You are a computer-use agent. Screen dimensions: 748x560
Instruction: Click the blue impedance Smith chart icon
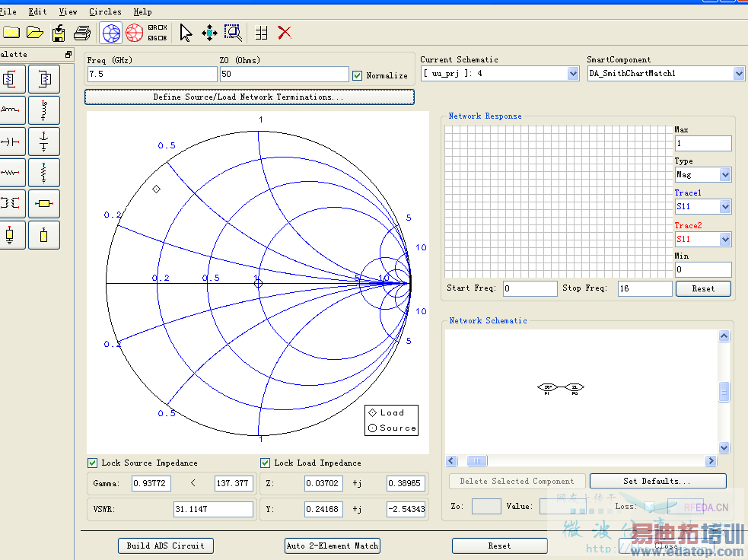coord(111,33)
